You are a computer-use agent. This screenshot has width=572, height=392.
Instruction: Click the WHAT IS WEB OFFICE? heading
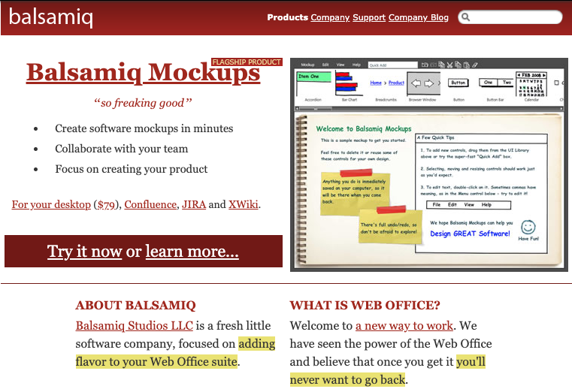coord(365,306)
